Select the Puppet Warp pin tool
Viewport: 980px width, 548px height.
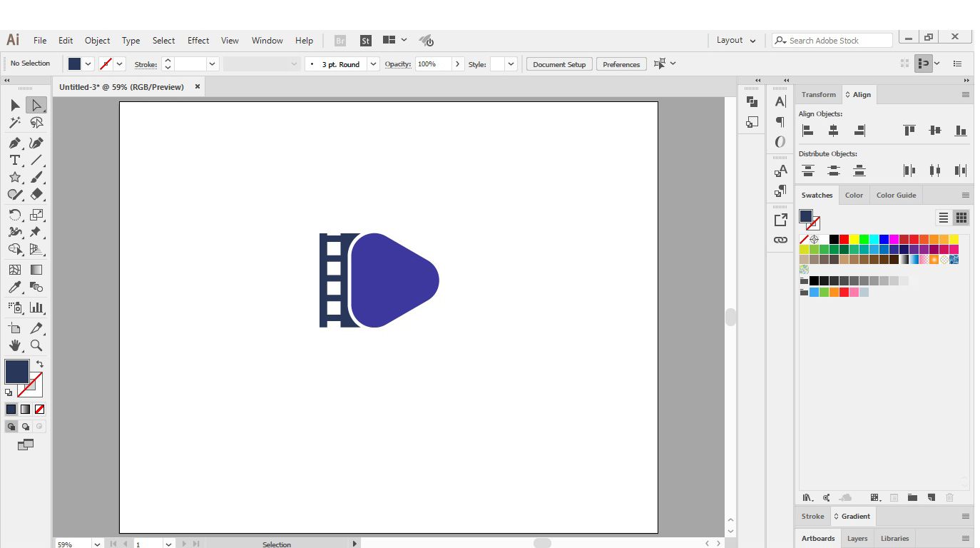[x=36, y=232]
